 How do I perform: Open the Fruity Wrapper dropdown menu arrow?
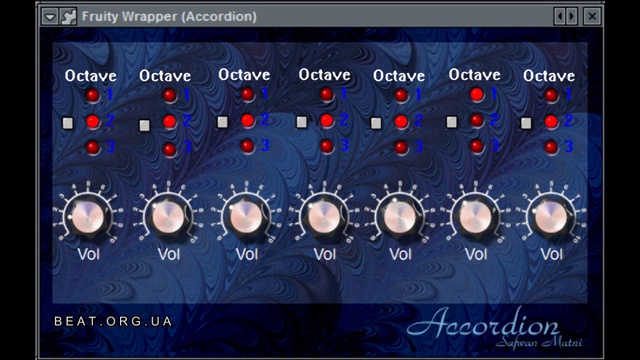(x=50, y=17)
